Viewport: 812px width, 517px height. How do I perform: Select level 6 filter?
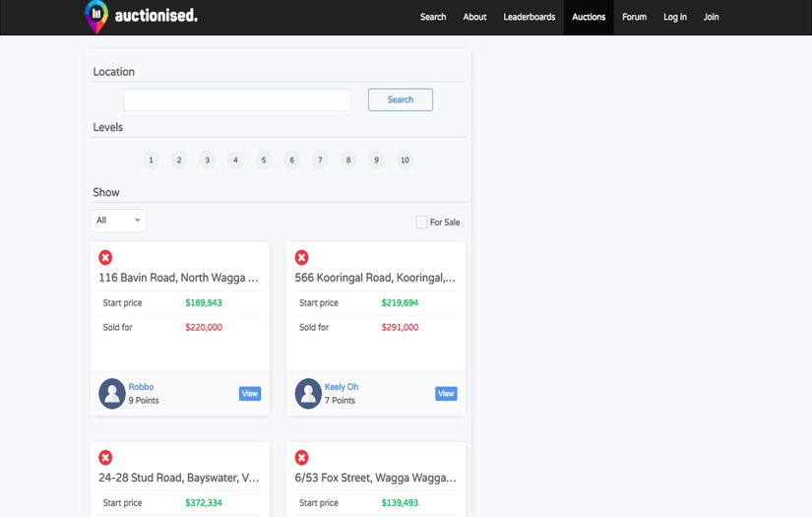pyautogui.click(x=292, y=161)
